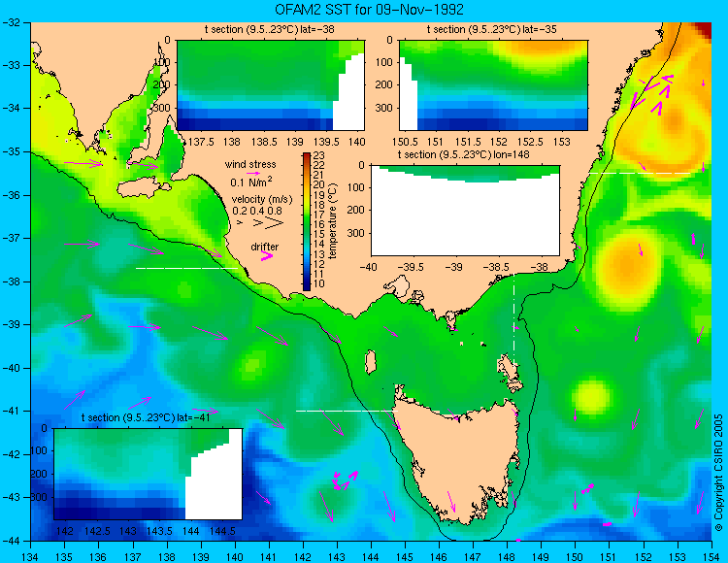Open the lat=-38 temperature section inset plot

point(271,85)
